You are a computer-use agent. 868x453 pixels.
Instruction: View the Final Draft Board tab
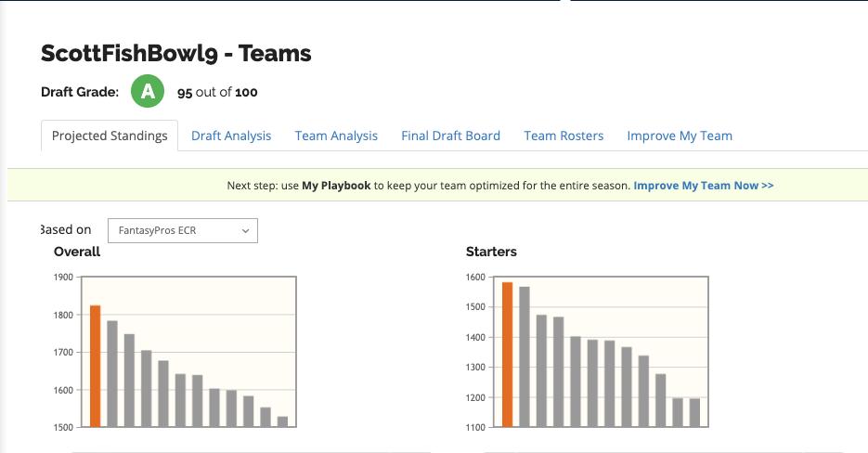[x=450, y=136]
